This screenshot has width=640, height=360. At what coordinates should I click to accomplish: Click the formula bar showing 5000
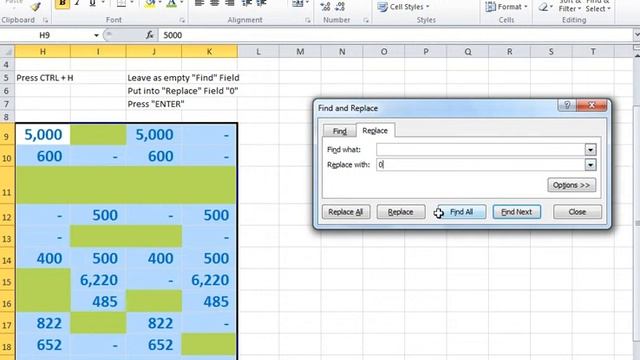(395, 36)
